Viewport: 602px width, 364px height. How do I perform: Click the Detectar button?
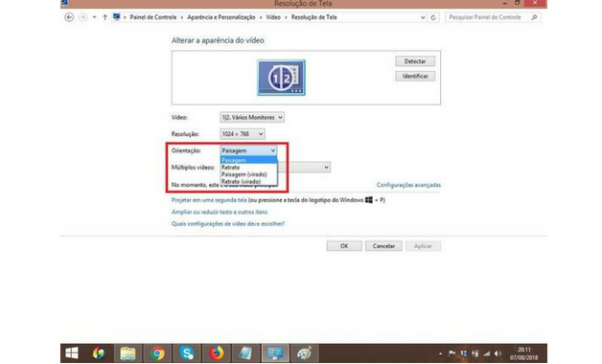coord(415,61)
